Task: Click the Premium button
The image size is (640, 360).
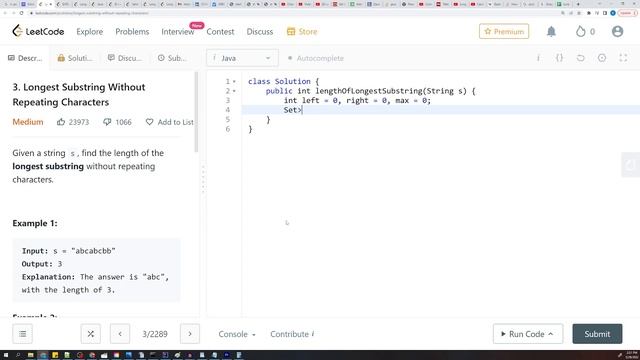Action: [504, 31]
